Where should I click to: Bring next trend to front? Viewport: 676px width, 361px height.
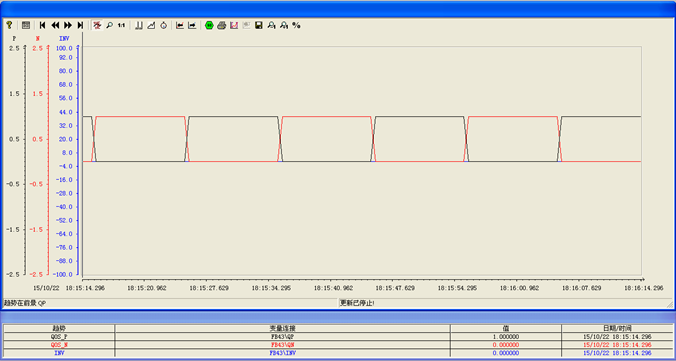(192, 25)
